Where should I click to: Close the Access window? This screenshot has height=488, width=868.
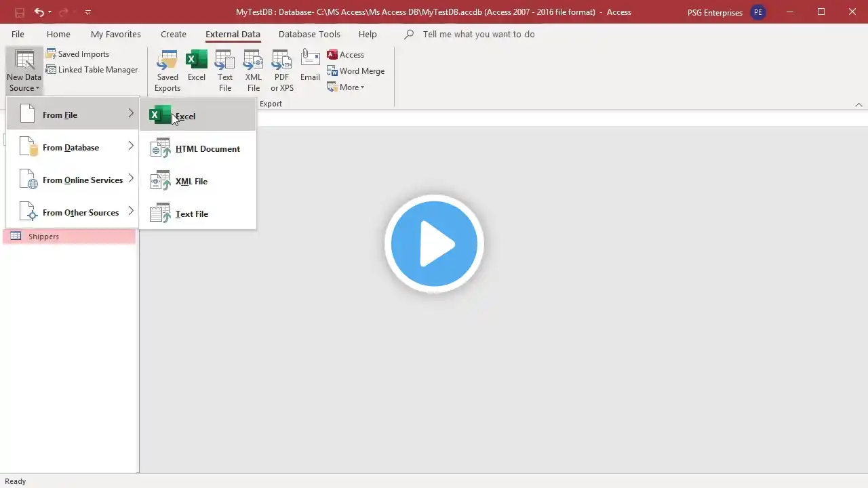(852, 12)
